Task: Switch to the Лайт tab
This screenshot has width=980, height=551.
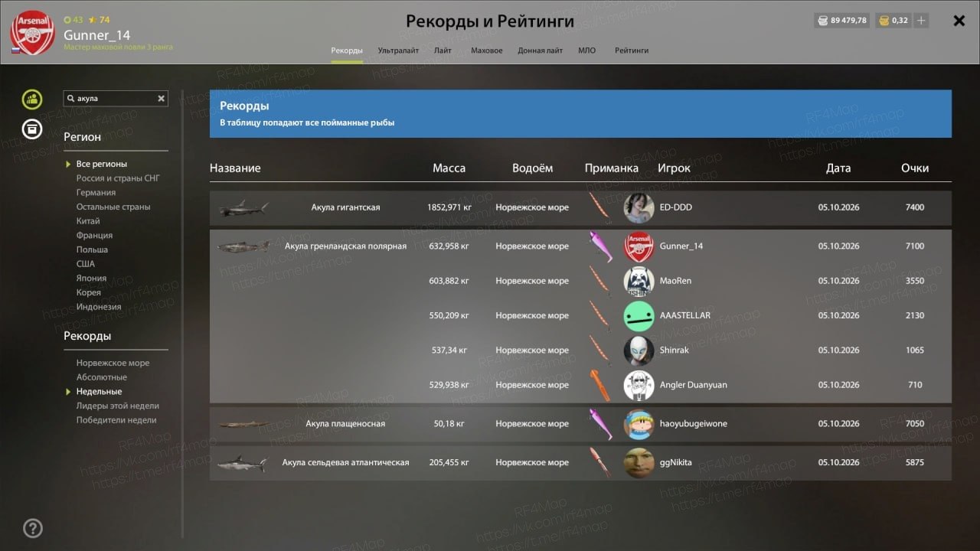Action: pyautogui.click(x=443, y=51)
